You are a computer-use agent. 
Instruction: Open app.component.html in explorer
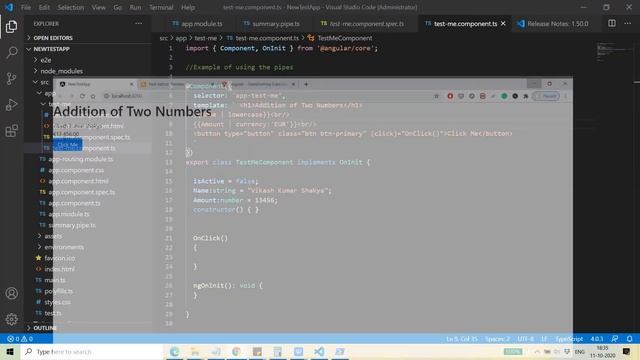point(78,181)
